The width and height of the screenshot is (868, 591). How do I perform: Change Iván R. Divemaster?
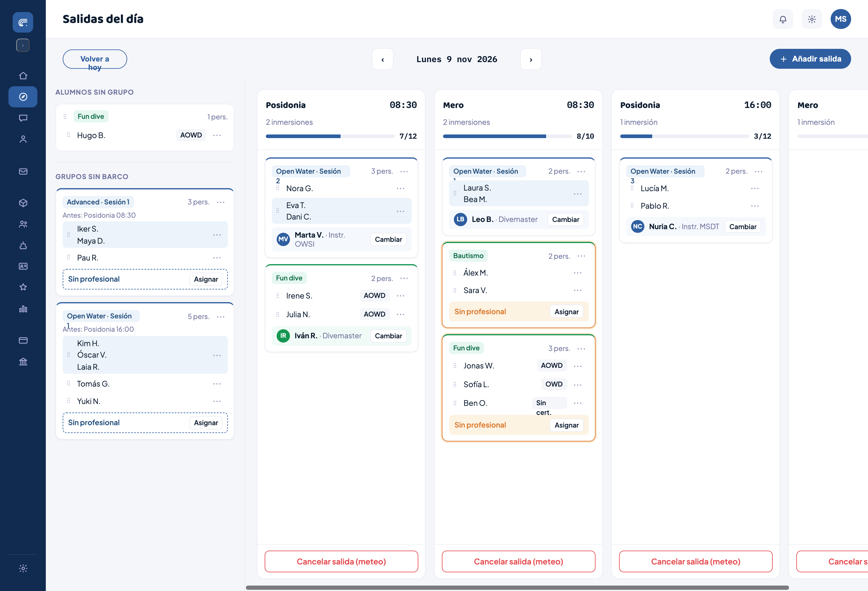click(x=388, y=336)
